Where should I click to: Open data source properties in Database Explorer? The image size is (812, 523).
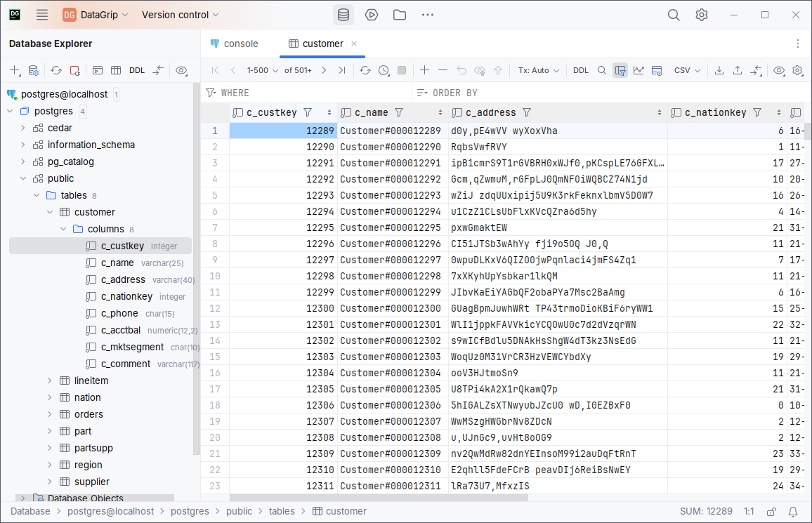tap(33, 70)
